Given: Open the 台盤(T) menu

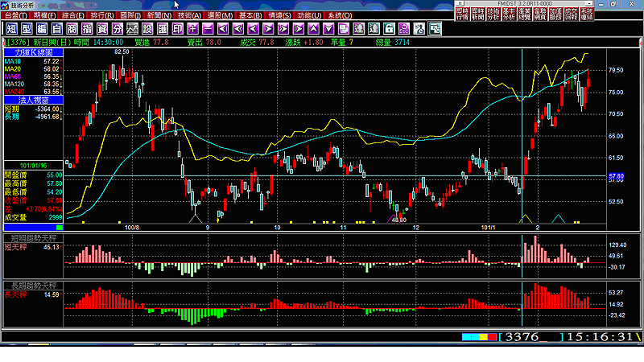Looking at the screenshot, I should pyautogui.click(x=15, y=15).
